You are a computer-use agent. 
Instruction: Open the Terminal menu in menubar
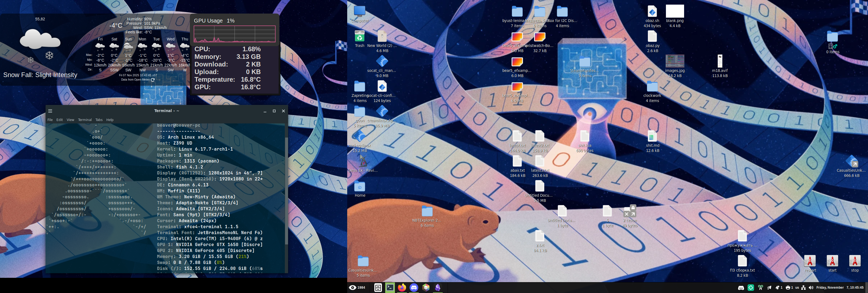(85, 120)
